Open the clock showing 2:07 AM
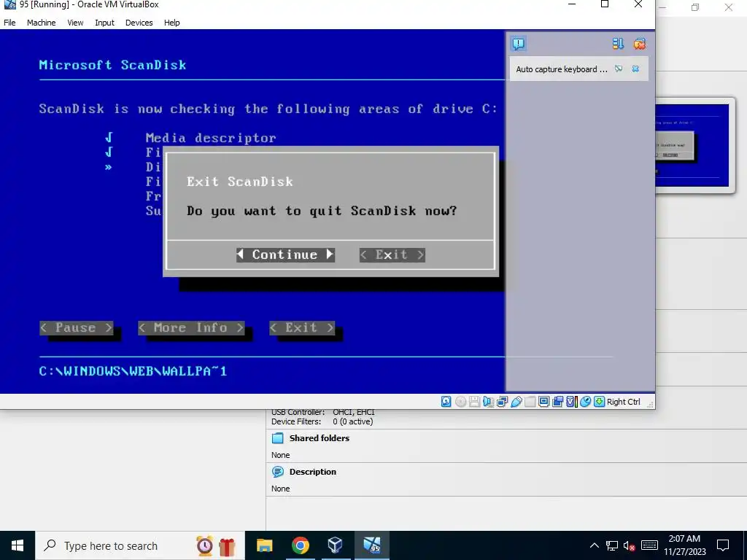Screen dimensions: 747x560 (x=684, y=545)
